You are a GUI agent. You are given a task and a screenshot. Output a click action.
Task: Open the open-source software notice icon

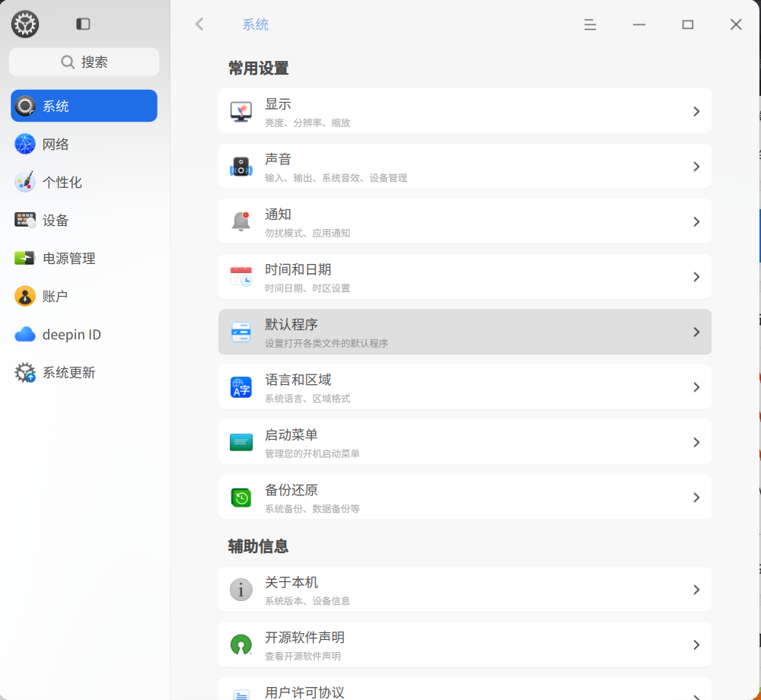tap(240, 644)
